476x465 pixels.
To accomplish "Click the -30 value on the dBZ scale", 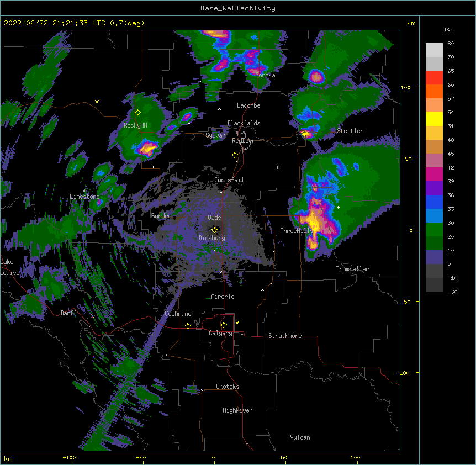I will 452,292.
